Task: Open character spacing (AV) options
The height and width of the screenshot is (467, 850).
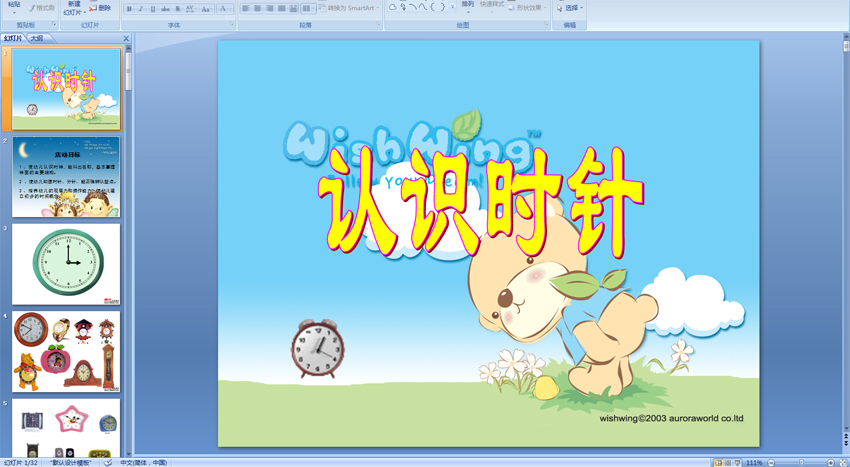Action: (x=190, y=9)
